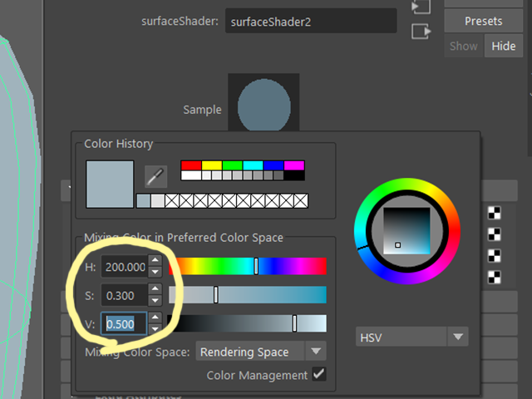
Task: Click the Hue rainbow slider
Action: 248,266
